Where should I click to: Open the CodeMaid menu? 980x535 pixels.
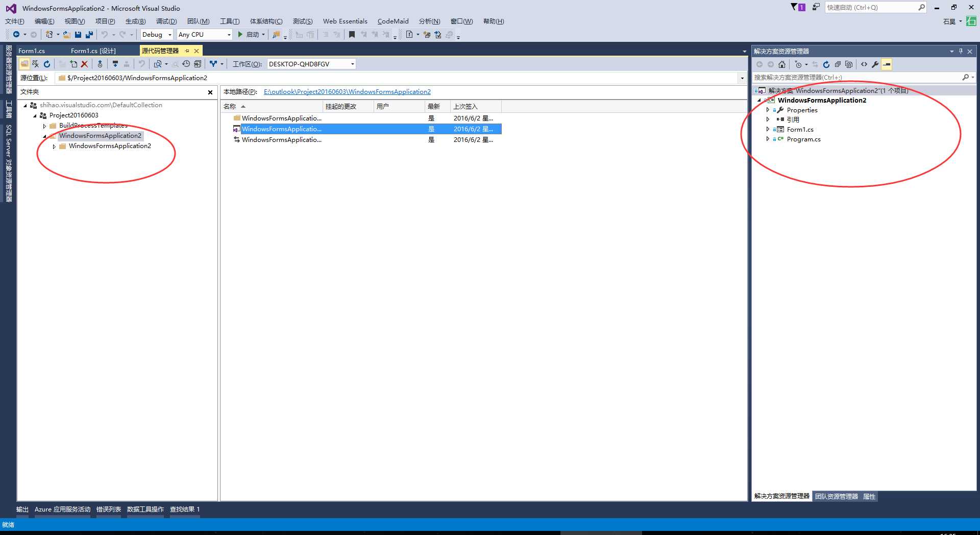coord(393,21)
